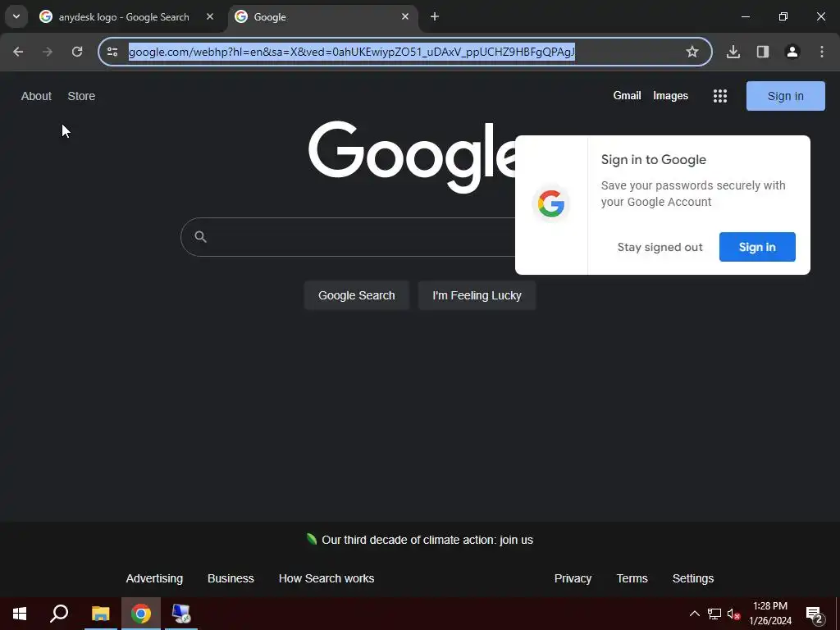Image resolution: width=840 pixels, height=630 pixels.
Task: Choose Stay signed out in popup
Action: (660, 247)
